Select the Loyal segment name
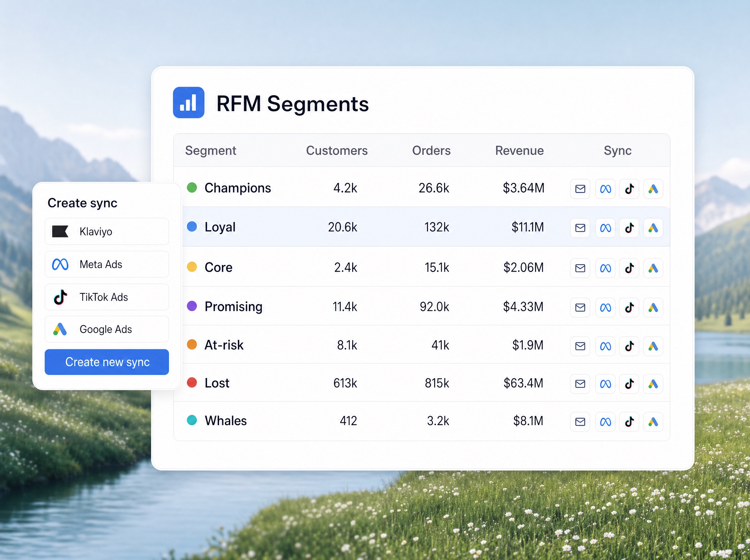This screenshot has height=560, width=750. (x=220, y=227)
